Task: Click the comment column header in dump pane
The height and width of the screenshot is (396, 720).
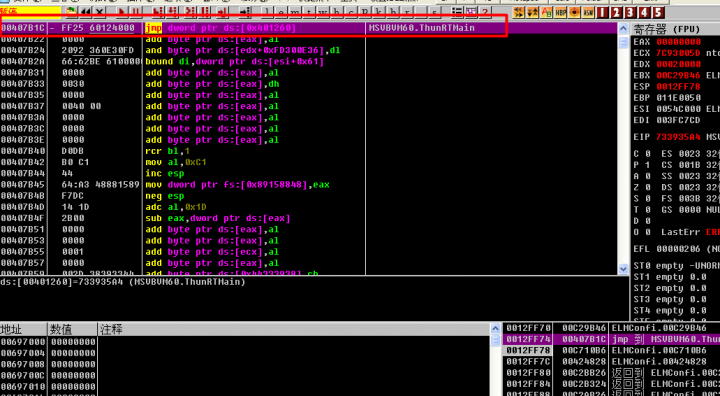Action: click(x=294, y=329)
